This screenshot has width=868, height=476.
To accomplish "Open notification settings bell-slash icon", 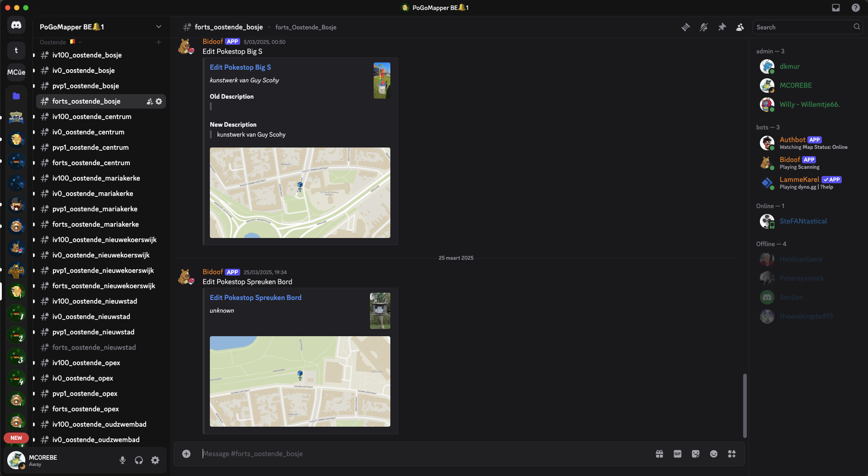I will (704, 27).
